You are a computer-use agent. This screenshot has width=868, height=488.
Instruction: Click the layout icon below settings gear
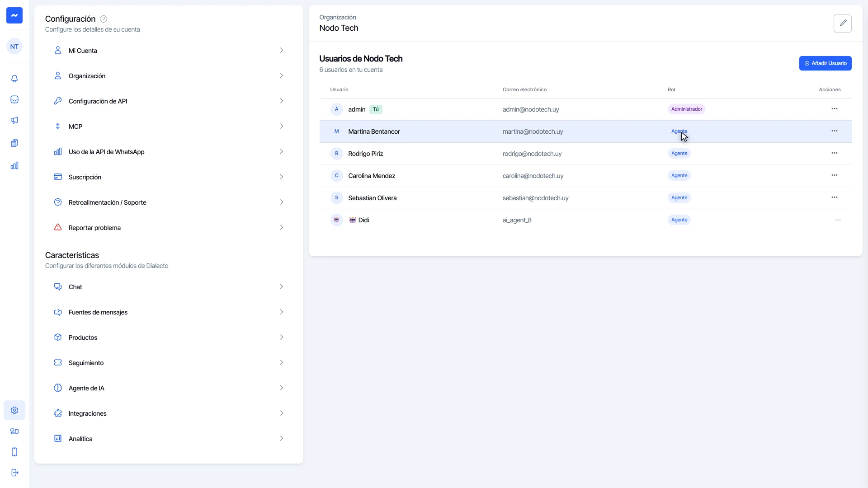click(14, 431)
